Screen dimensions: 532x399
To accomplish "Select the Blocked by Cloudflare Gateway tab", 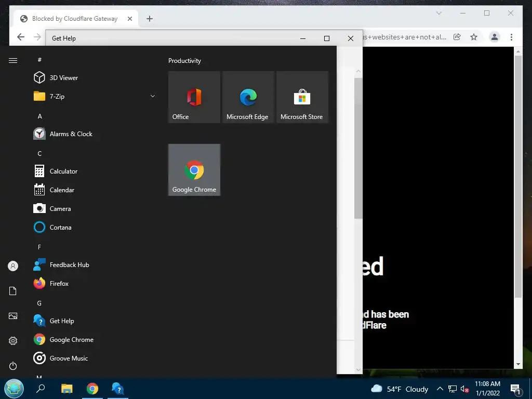I will click(76, 19).
